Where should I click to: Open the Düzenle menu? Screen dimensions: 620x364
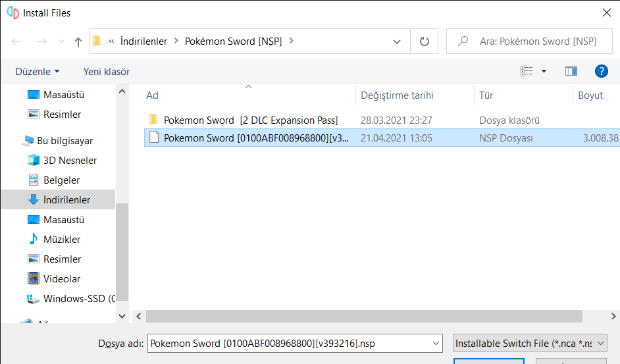pos(37,71)
